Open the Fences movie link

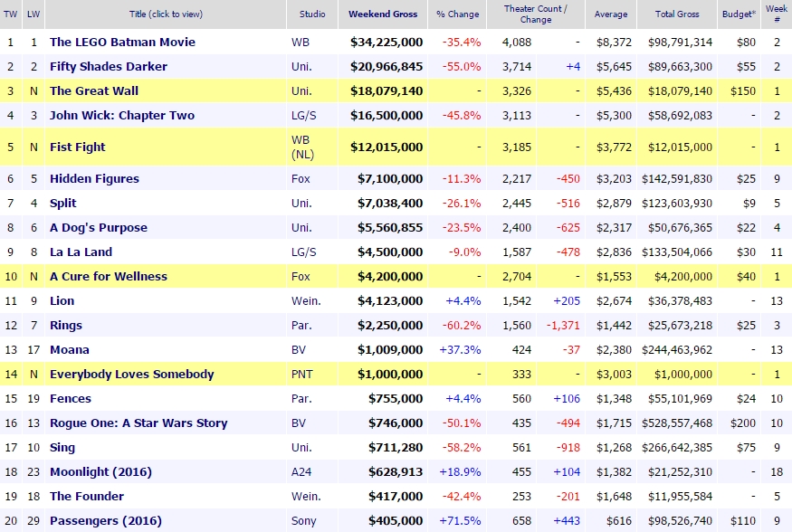71,399
